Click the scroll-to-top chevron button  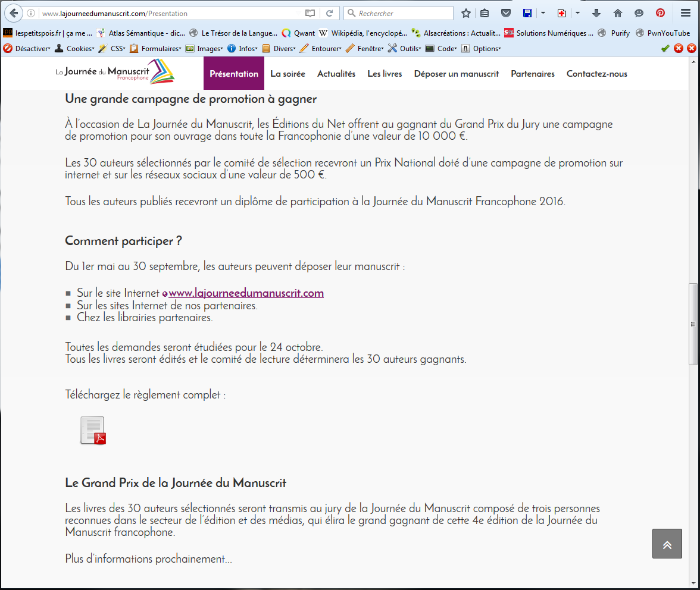(x=667, y=544)
